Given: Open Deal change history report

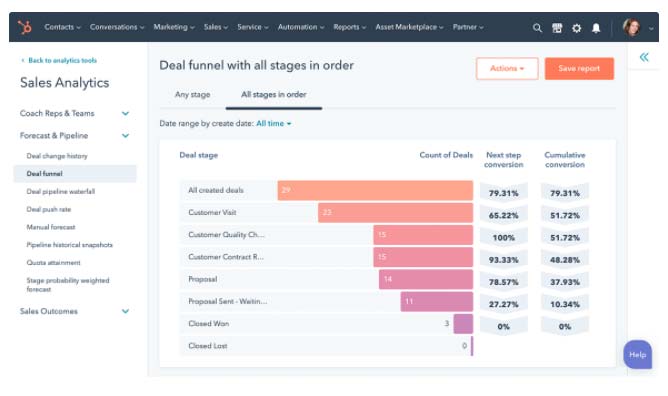Looking at the screenshot, I should click(57, 156).
